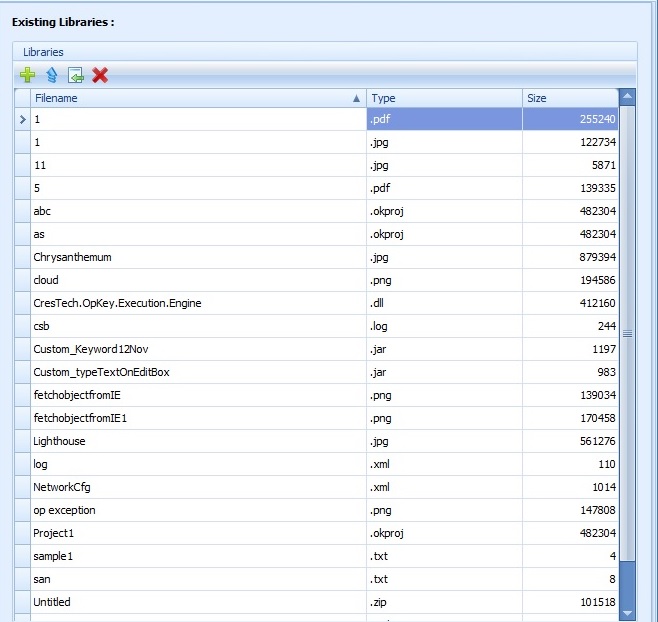Click the export library icon with green arrow
This screenshot has height=622, width=658.
click(76, 75)
